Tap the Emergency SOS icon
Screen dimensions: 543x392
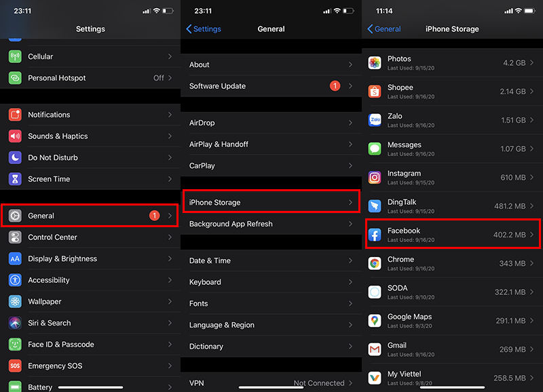(15, 366)
